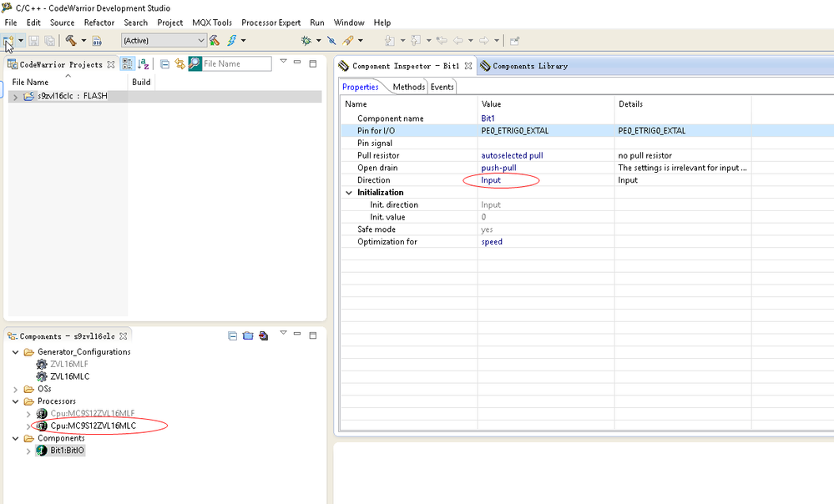Click the green bug Debug icon
This screenshot has height=504, width=834.
point(306,40)
